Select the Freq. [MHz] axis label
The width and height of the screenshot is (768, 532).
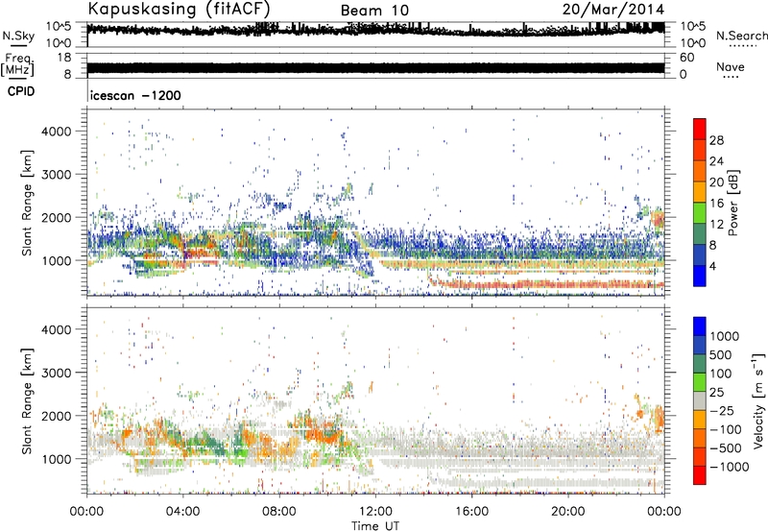tap(18, 64)
